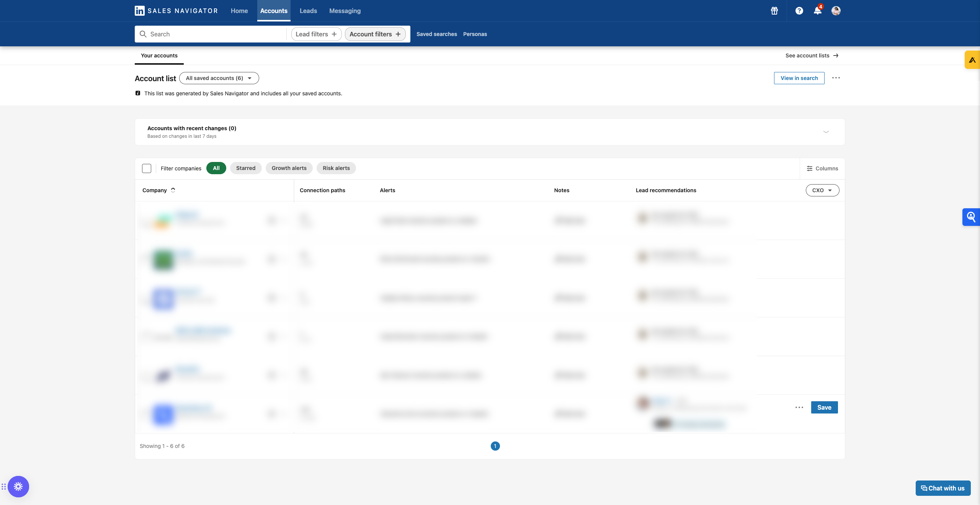980x505 pixels.
Task: Open the CXO persona dropdown
Action: click(x=822, y=190)
